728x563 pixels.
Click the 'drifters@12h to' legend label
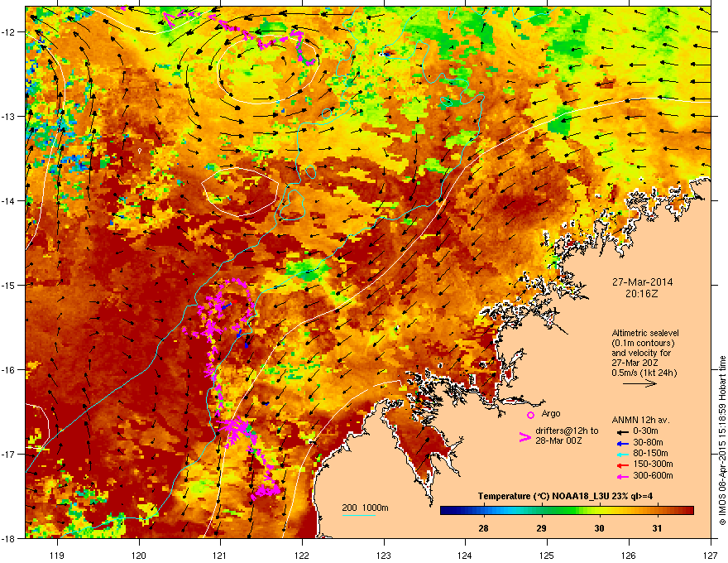567,431
